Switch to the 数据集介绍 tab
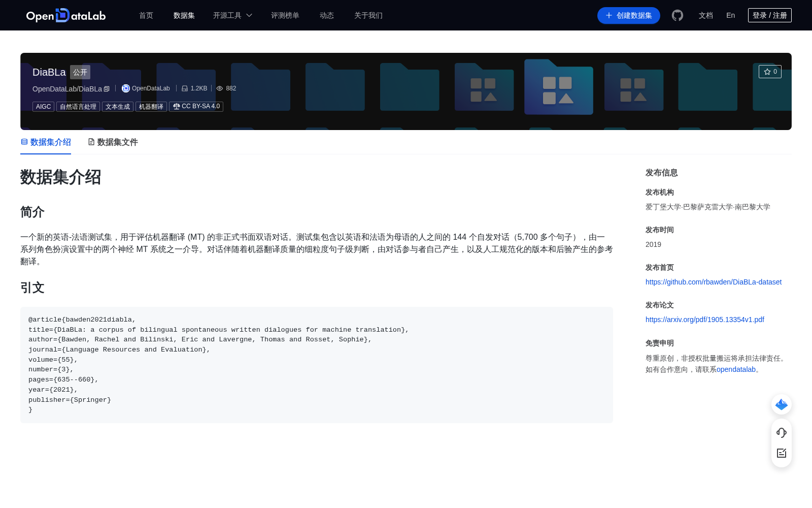Viewport: 812px width, 508px height. tap(46, 142)
